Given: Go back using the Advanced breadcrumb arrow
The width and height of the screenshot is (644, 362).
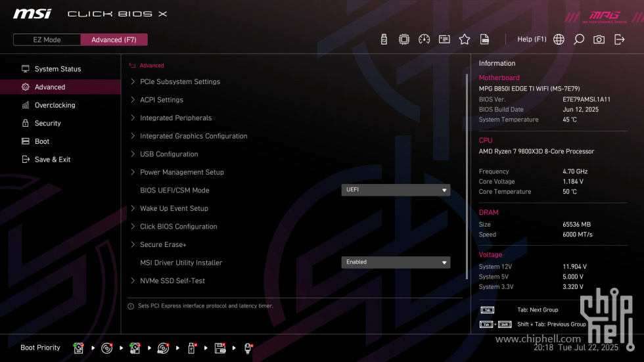Looking at the screenshot, I should [x=132, y=65].
